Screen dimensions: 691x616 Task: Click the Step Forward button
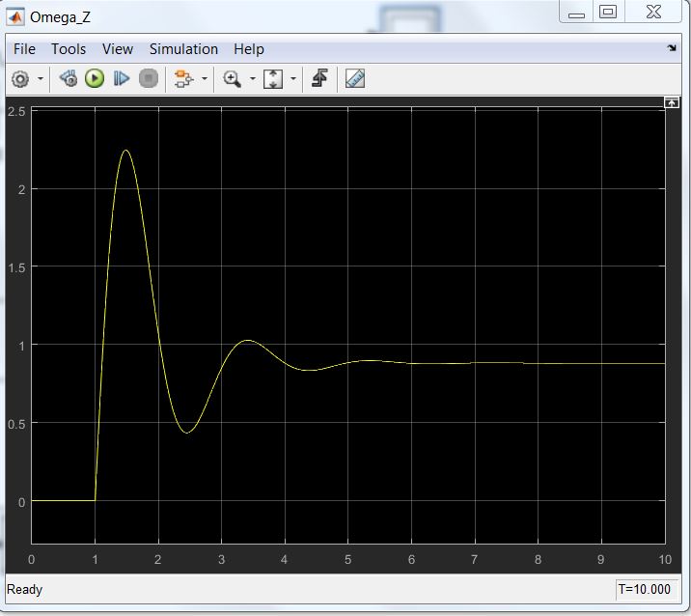tap(122, 79)
